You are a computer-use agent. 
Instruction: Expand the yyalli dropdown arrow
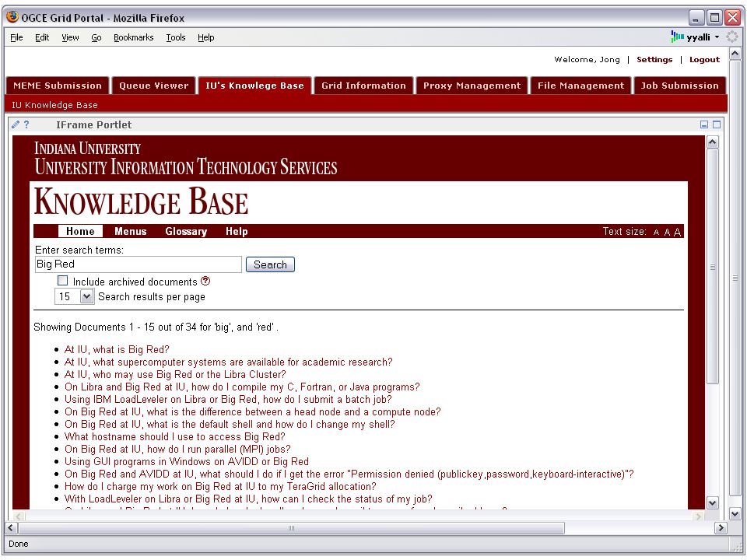[x=717, y=37]
